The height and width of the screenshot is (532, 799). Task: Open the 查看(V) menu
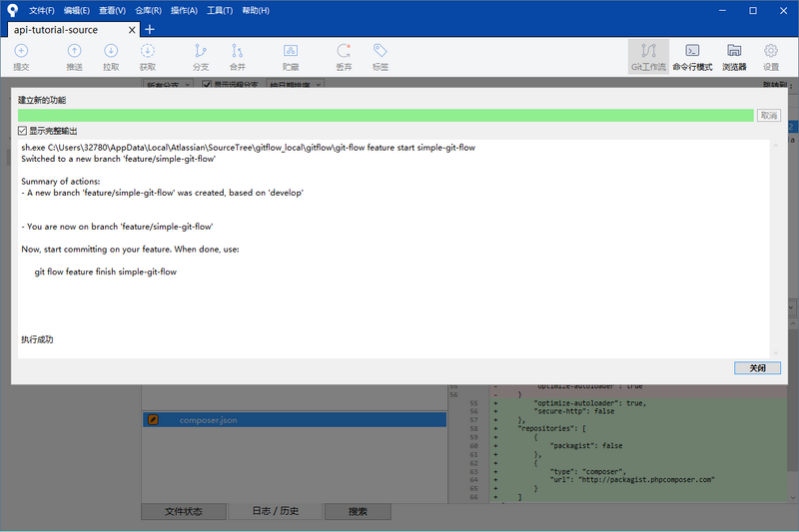(x=112, y=10)
